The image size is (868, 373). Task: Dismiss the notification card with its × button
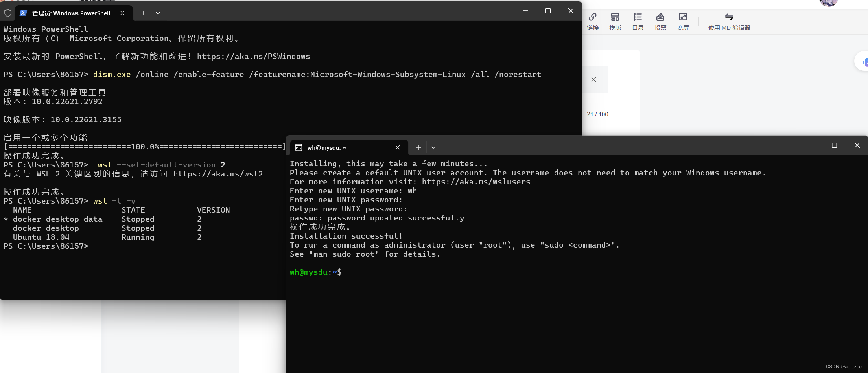593,79
